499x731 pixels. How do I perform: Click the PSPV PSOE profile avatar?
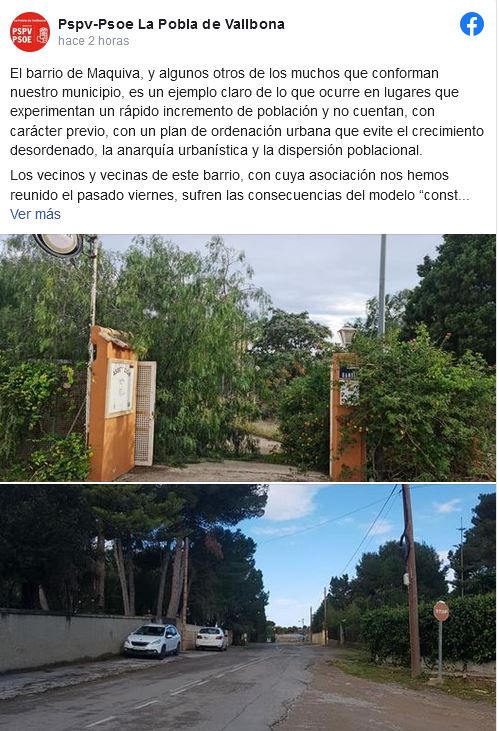29,32
